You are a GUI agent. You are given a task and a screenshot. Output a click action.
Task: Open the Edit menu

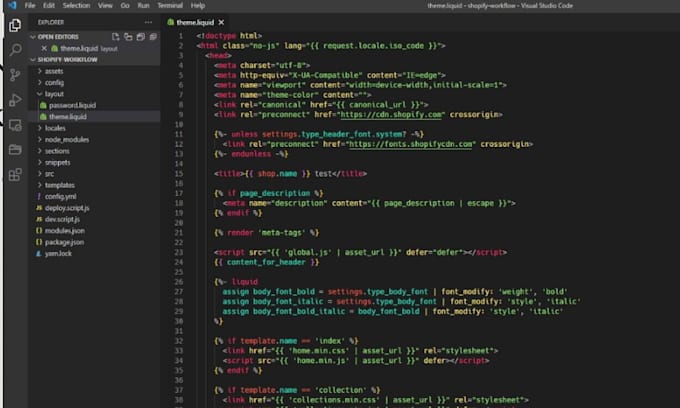[49, 6]
